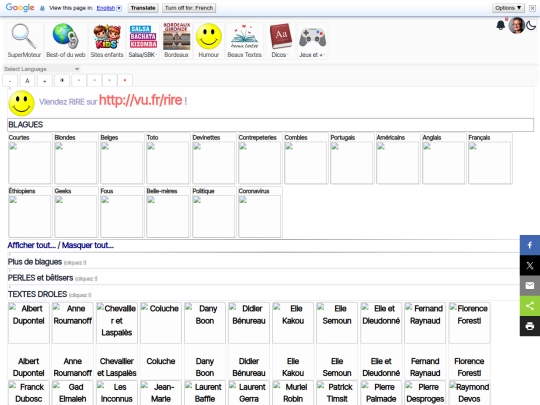Open Pierre Desproges texts

[x=425, y=393]
